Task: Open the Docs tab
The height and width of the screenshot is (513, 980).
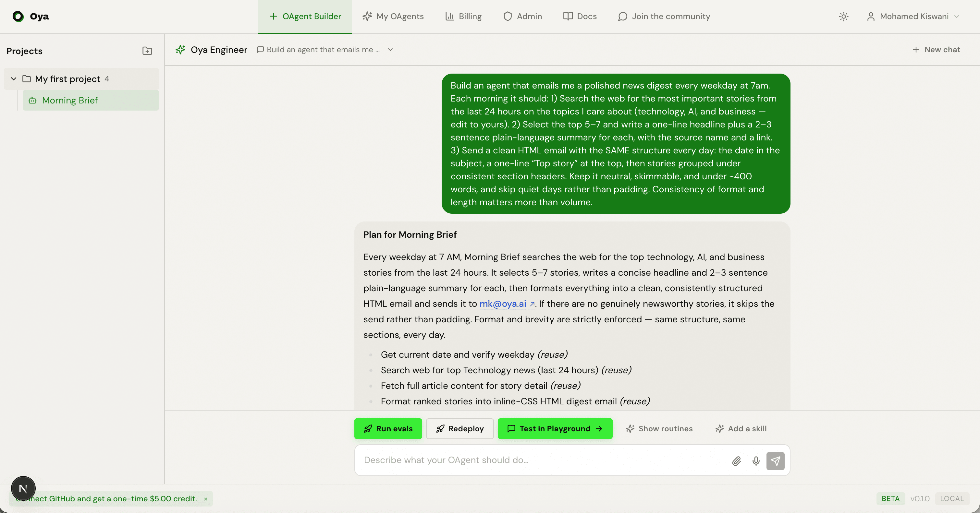Action: coord(580,16)
